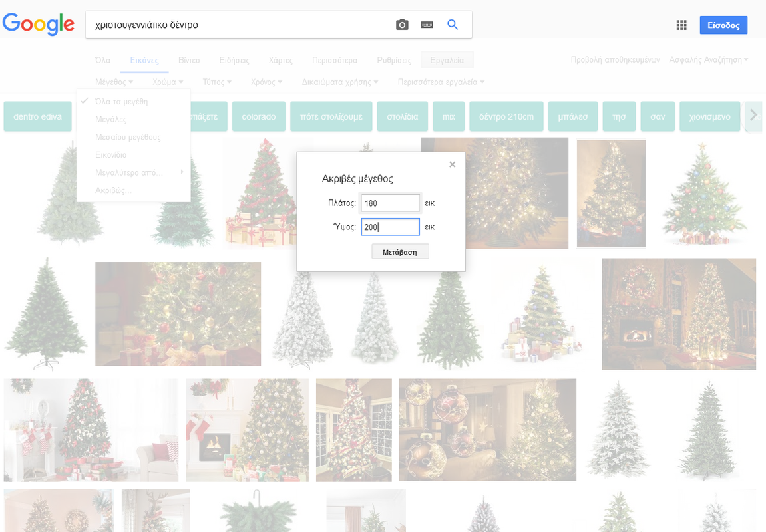Image resolution: width=766 pixels, height=532 pixels.
Task: Click the Μετάβαση button
Action: [400, 252]
